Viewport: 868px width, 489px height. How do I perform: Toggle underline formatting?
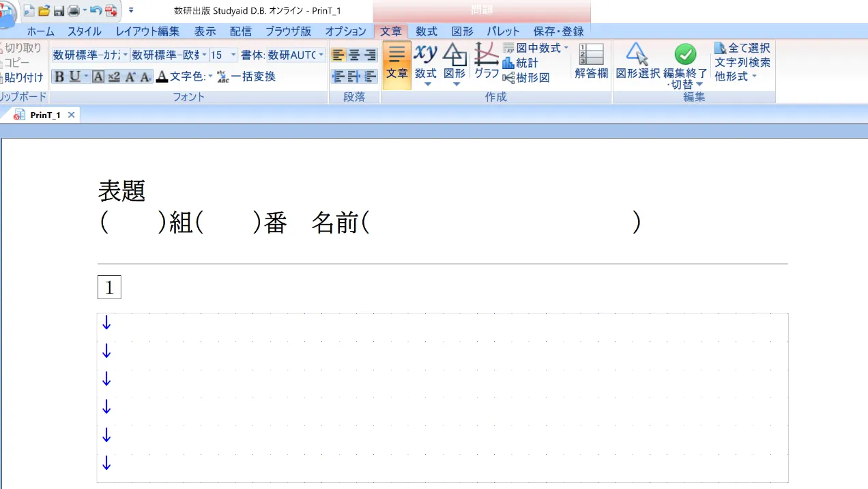[75, 76]
